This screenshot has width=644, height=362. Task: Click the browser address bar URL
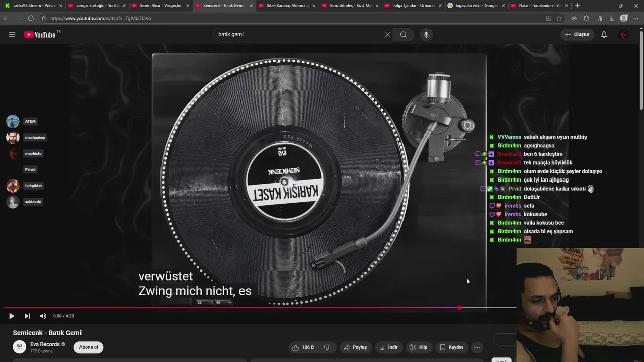tap(101, 18)
